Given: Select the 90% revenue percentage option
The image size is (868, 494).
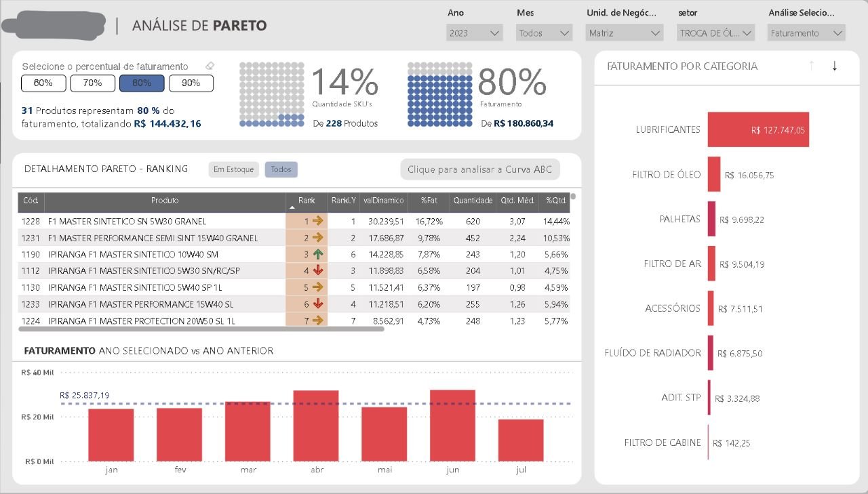Looking at the screenshot, I should coord(191,83).
